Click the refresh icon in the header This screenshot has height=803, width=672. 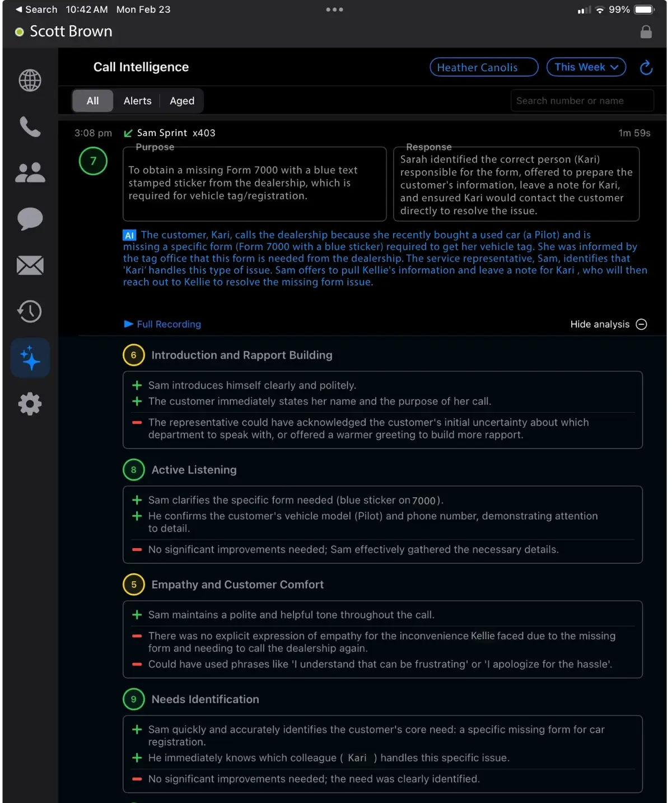coord(646,68)
